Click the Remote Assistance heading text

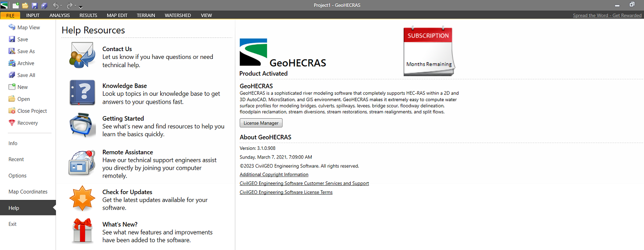pyautogui.click(x=128, y=152)
